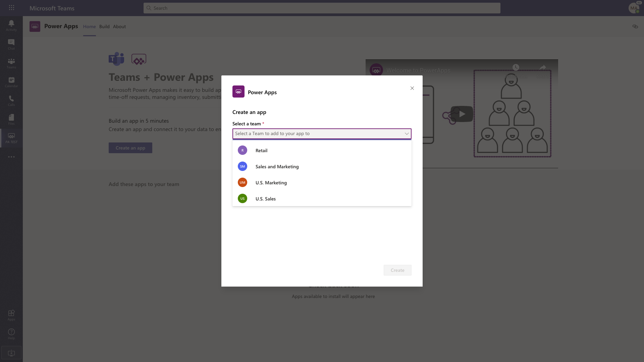644x362 pixels.
Task: Select the Chat icon in the sidebar
Action: pyautogui.click(x=11, y=44)
